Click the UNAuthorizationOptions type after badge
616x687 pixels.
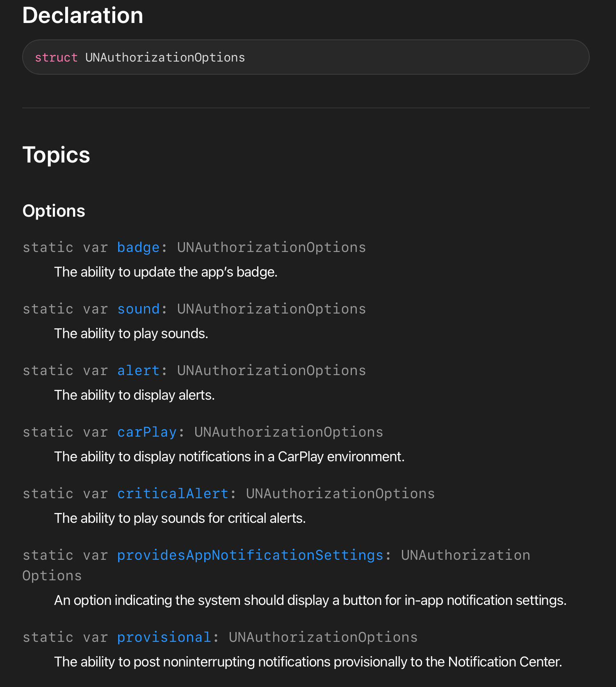click(271, 247)
